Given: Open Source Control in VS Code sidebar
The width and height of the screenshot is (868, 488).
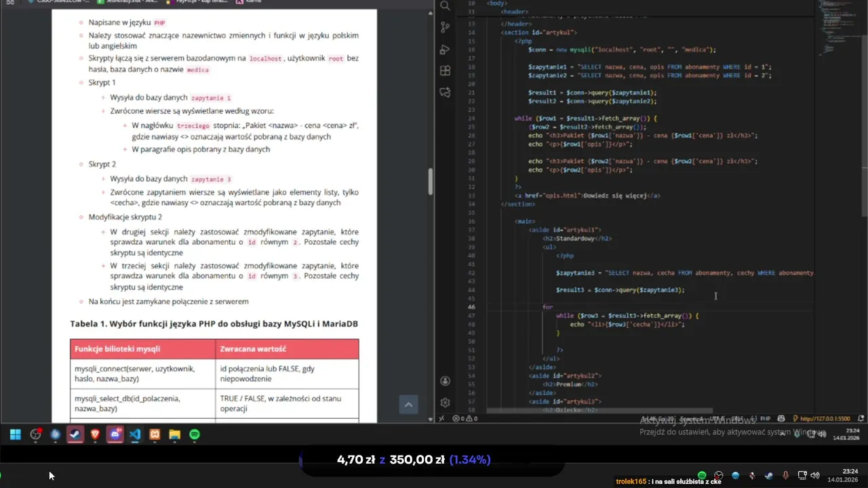Looking at the screenshot, I should 445,27.
